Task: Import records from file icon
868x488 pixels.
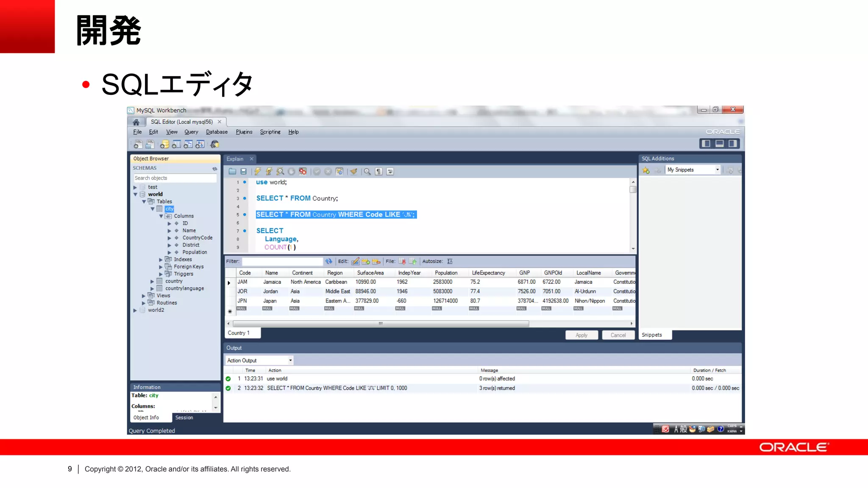Action: coord(413,261)
